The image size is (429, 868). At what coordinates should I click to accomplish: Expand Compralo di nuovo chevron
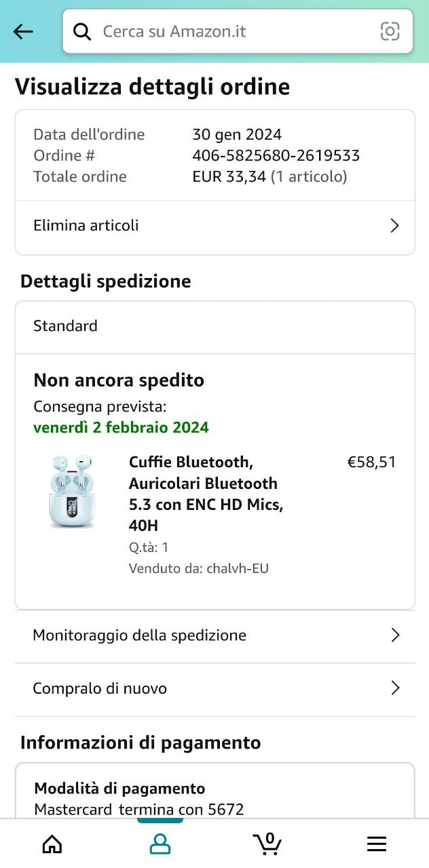pyautogui.click(x=395, y=688)
